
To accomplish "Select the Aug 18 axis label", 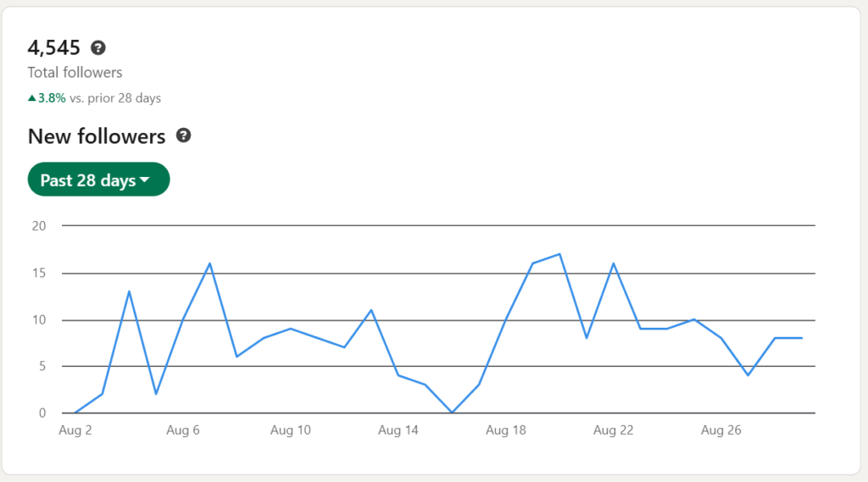I will (x=506, y=430).
